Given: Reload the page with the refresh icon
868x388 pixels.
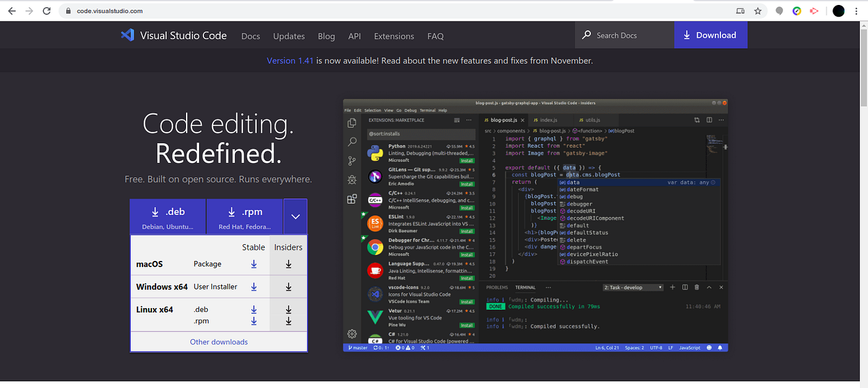Looking at the screenshot, I should [47, 11].
